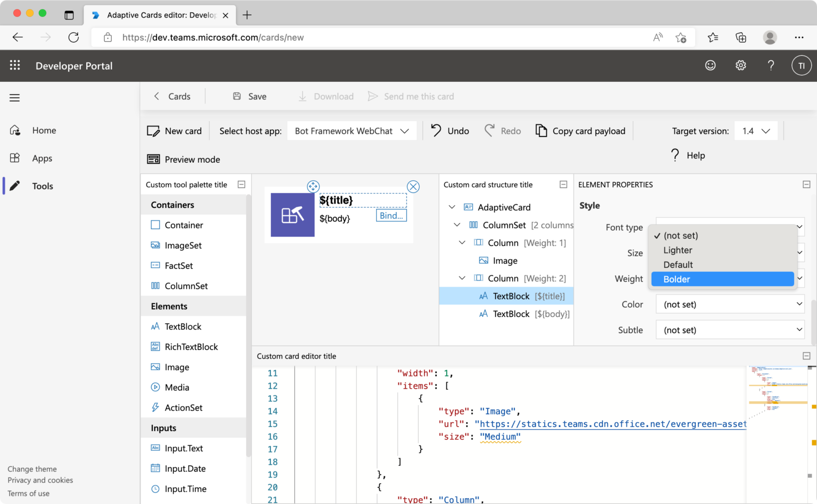Viewport: 817px width, 504px height.
Task: Click the Bind... button on the card
Action: (391, 215)
